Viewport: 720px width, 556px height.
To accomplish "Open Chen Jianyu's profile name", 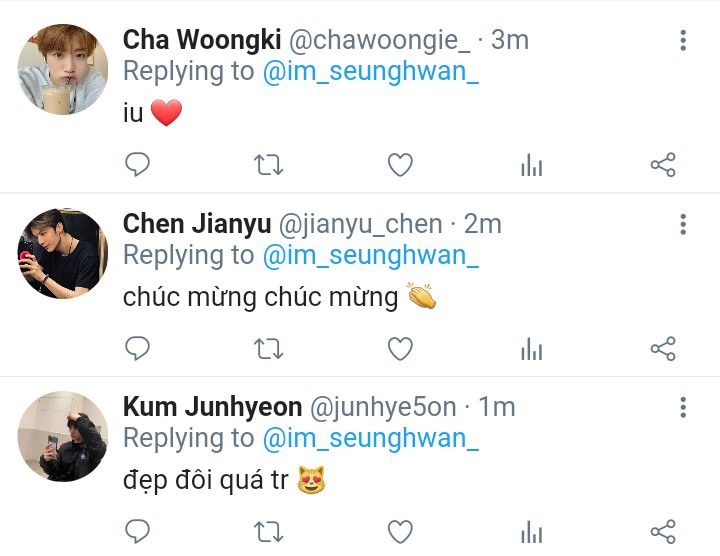I will tap(197, 224).
